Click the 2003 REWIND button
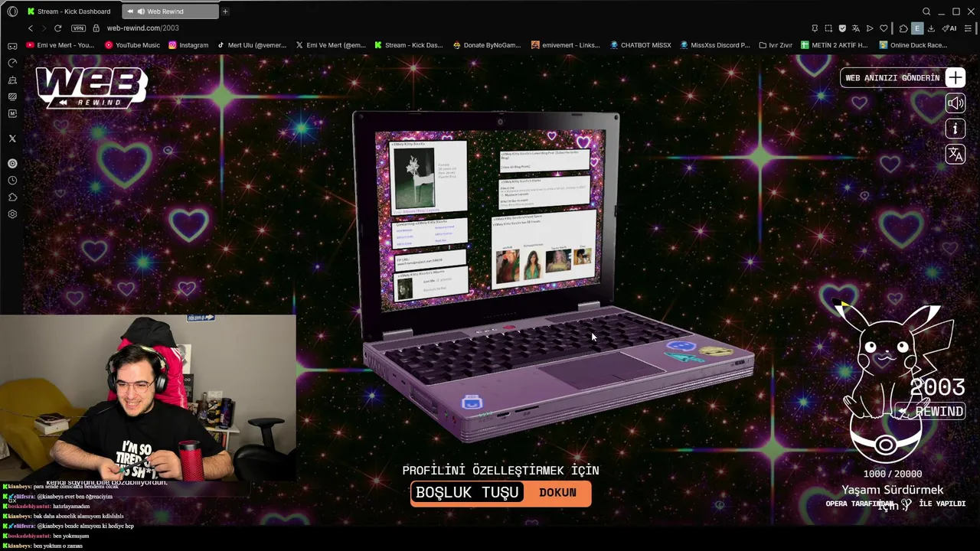Image resolution: width=980 pixels, height=551 pixels. point(931,411)
